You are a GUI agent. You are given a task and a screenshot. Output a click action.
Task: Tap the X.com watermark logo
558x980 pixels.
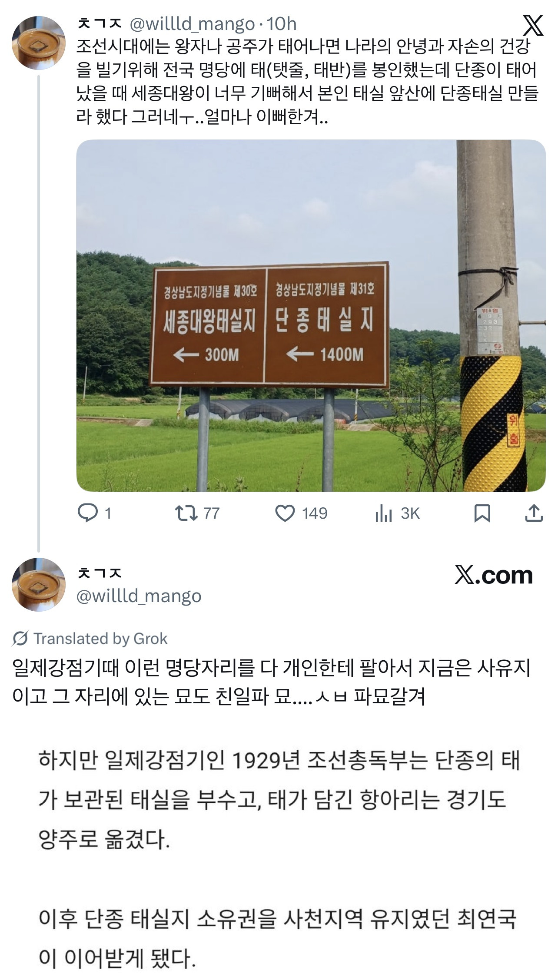click(x=494, y=575)
